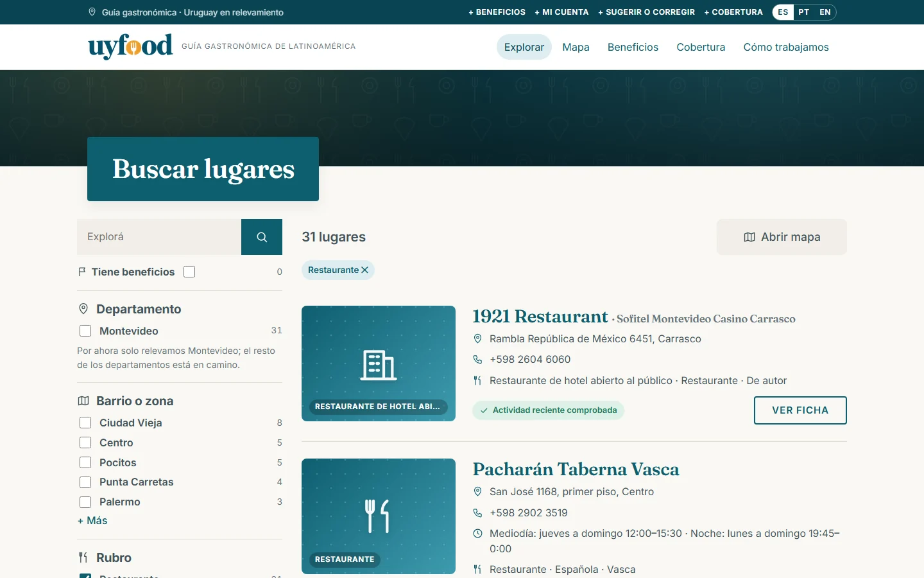Image resolution: width=924 pixels, height=578 pixels.
Task: Open the Explorar nav tab
Action: pyautogui.click(x=524, y=47)
